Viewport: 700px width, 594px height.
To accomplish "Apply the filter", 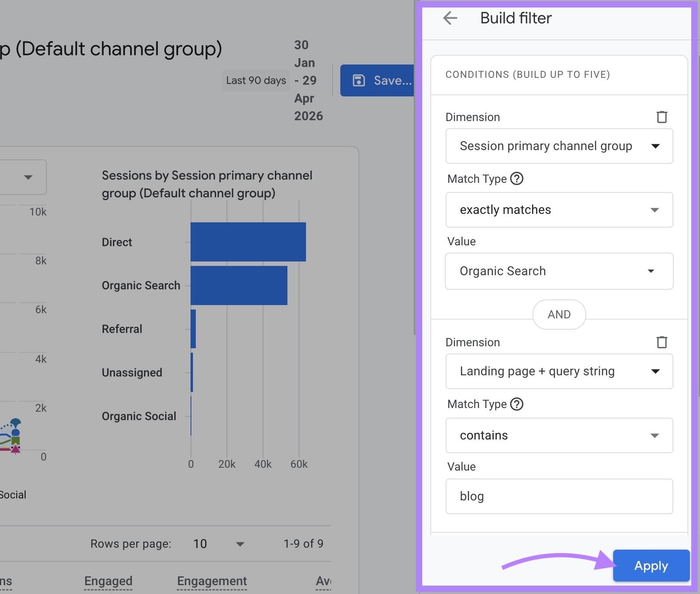I will [x=651, y=566].
